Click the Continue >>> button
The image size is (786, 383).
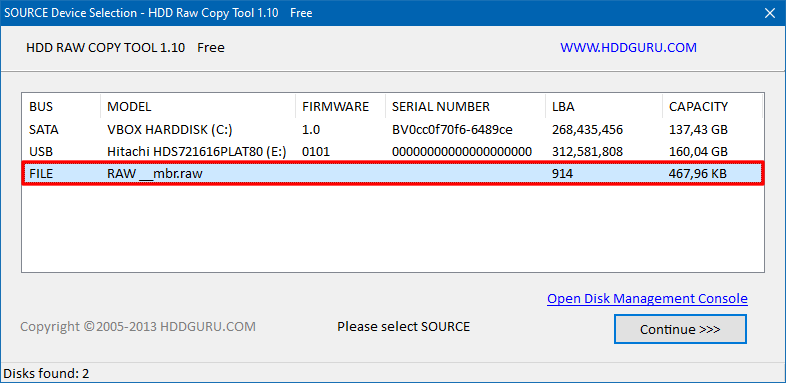click(x=680, y=329)
